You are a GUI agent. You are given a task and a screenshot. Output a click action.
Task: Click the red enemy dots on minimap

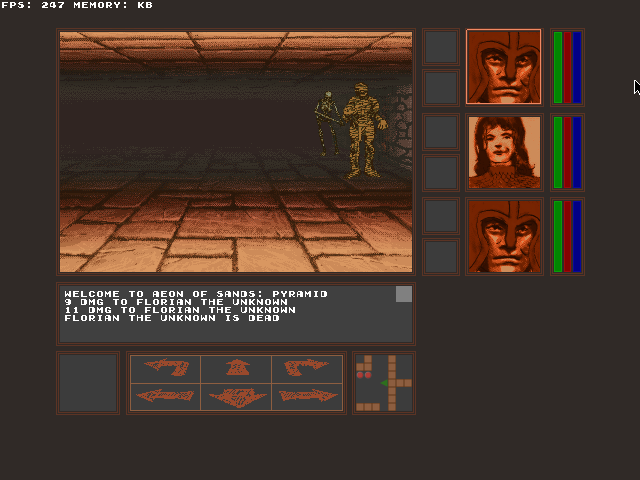pyautogui.click(x=364, y=375)
